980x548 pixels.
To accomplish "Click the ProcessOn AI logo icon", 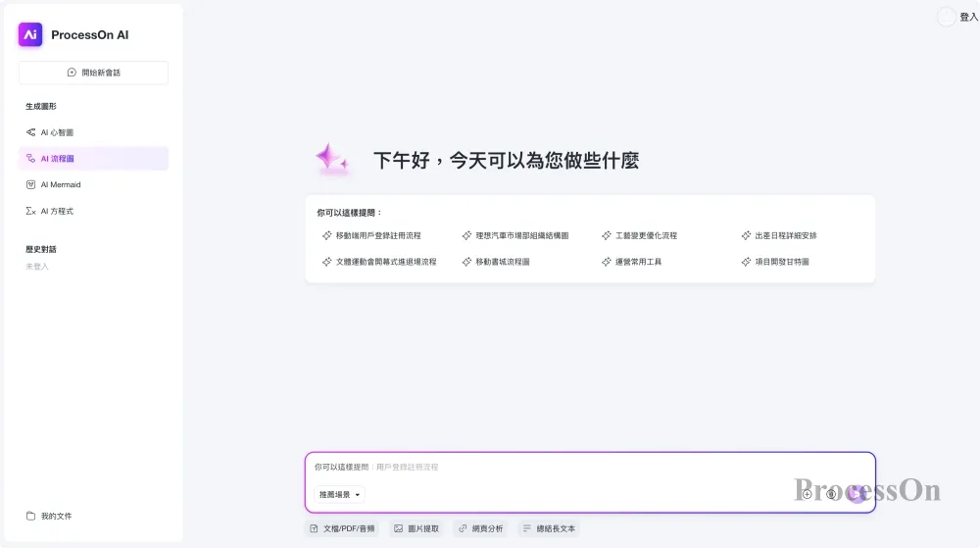I will 30,34.
